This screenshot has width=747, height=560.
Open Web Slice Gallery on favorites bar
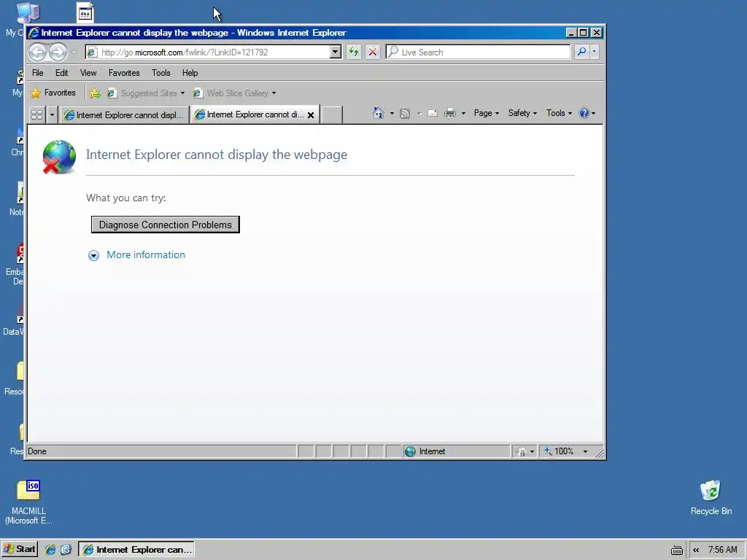click(234, 93)
